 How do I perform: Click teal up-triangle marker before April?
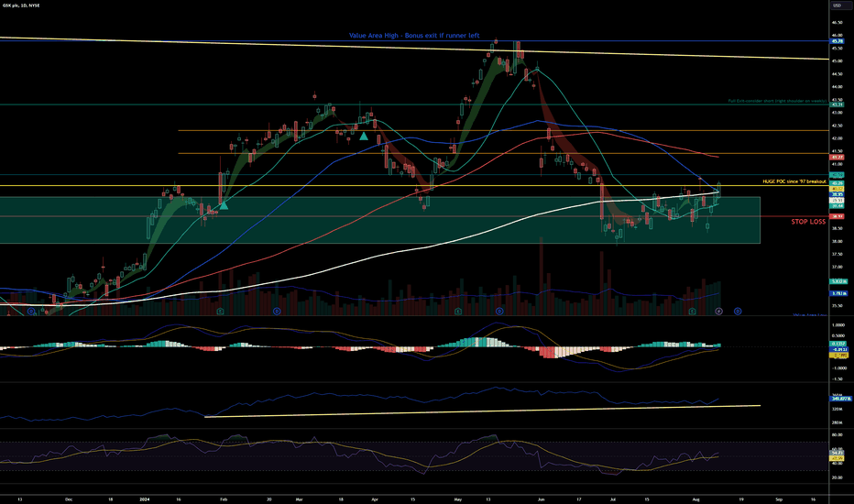(364, 137)
